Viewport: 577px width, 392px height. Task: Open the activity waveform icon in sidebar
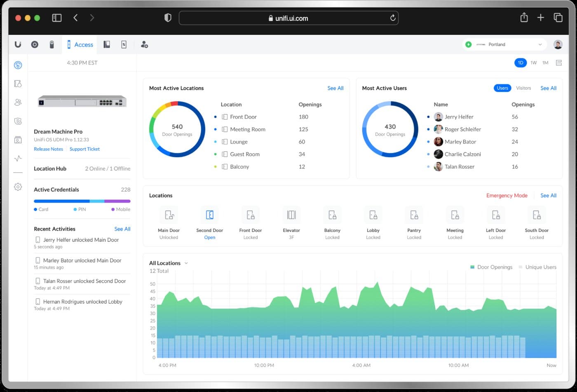coord(18,158)
